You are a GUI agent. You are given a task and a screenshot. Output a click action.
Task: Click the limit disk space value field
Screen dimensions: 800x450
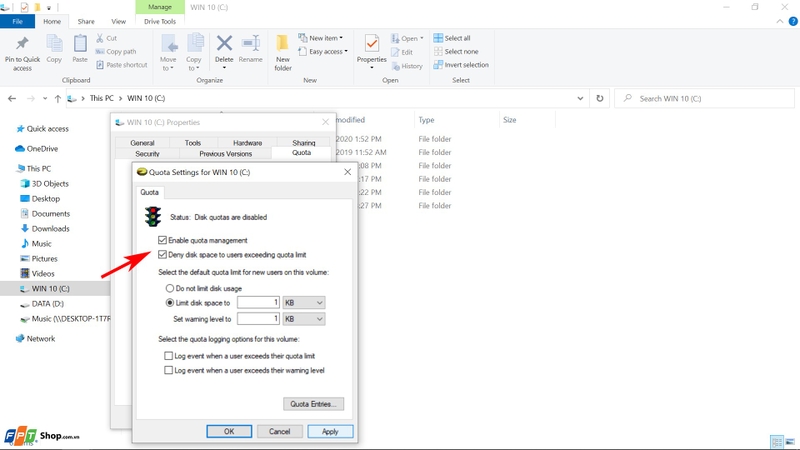(259, 303)
